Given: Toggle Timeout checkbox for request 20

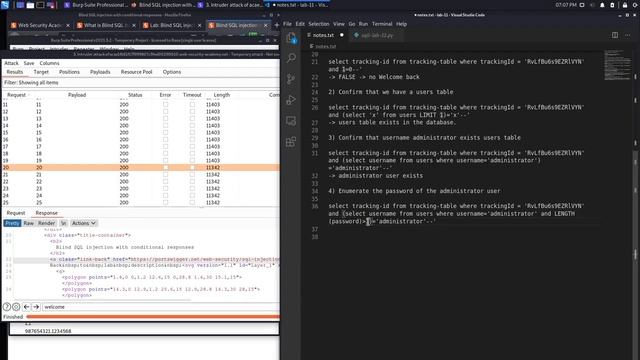Looking at the screenshot, I should [x=192, y=167].
